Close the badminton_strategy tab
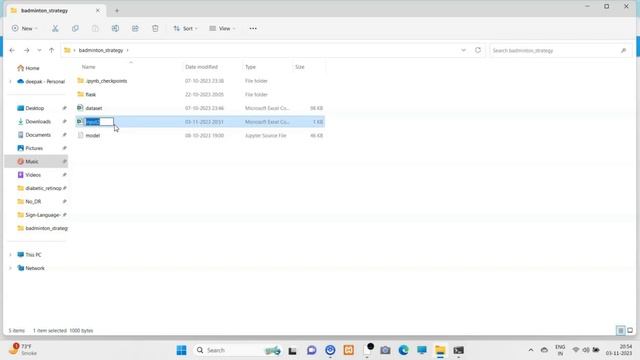640x360 pixels. coord(98,11)
